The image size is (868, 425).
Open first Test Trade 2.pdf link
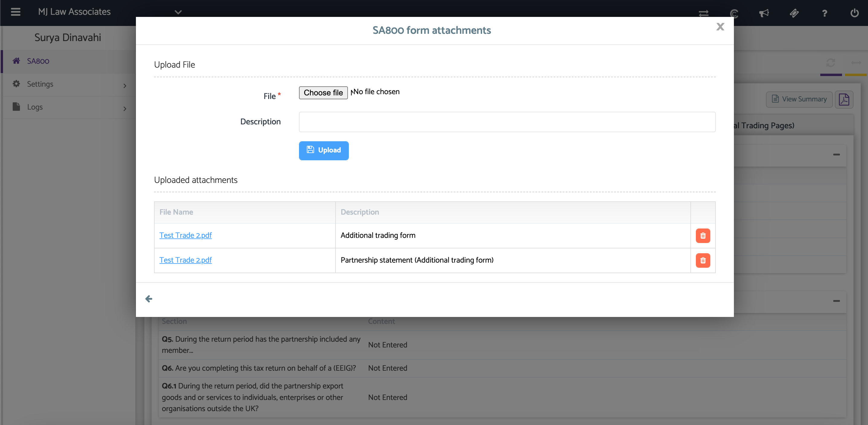click(185, 235)
